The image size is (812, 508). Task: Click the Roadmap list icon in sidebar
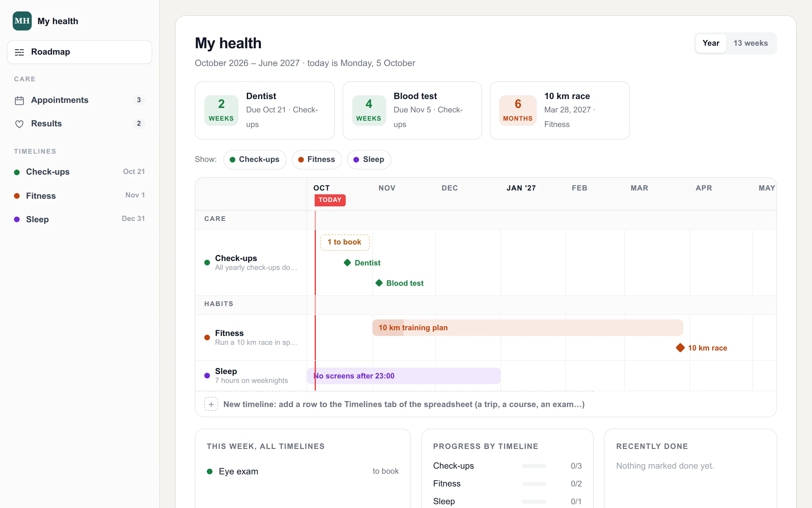[x=19, y=52]
